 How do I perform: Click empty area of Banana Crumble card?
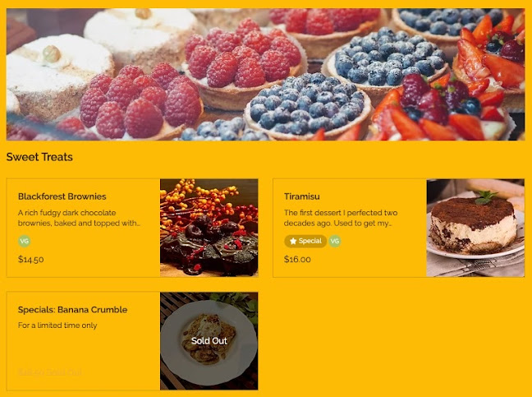click(83, 350)
